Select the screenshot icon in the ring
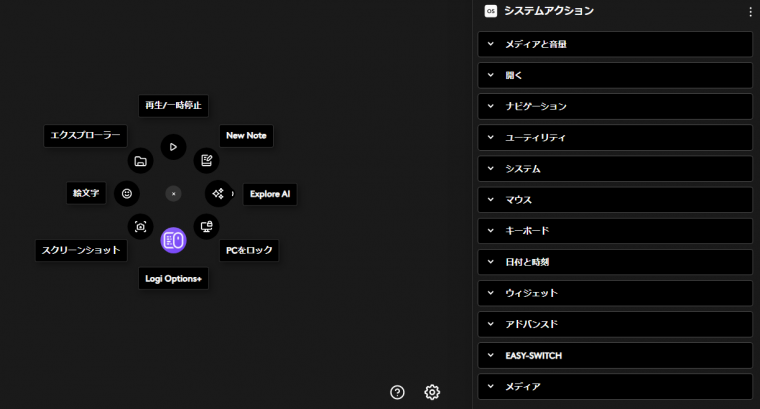 (x=140, y=226)
